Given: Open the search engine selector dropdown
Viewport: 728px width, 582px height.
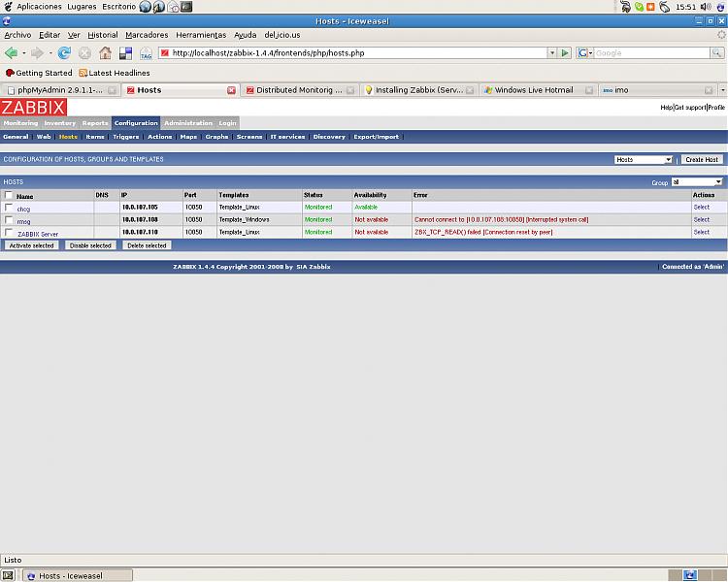Looking at the screenshot, I should 585,53.
